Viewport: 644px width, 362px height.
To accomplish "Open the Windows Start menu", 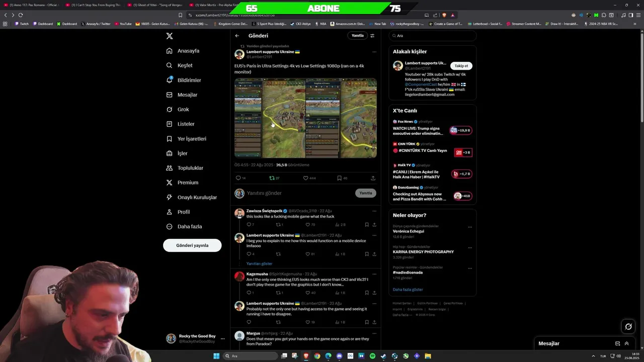I will [x=216, y=356].
